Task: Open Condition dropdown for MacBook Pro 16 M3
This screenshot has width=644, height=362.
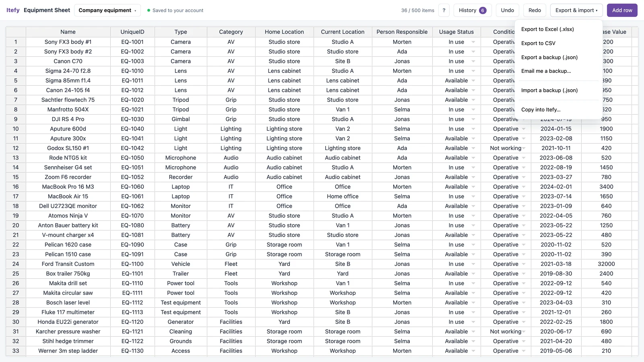Action: [x=524, y=187]
